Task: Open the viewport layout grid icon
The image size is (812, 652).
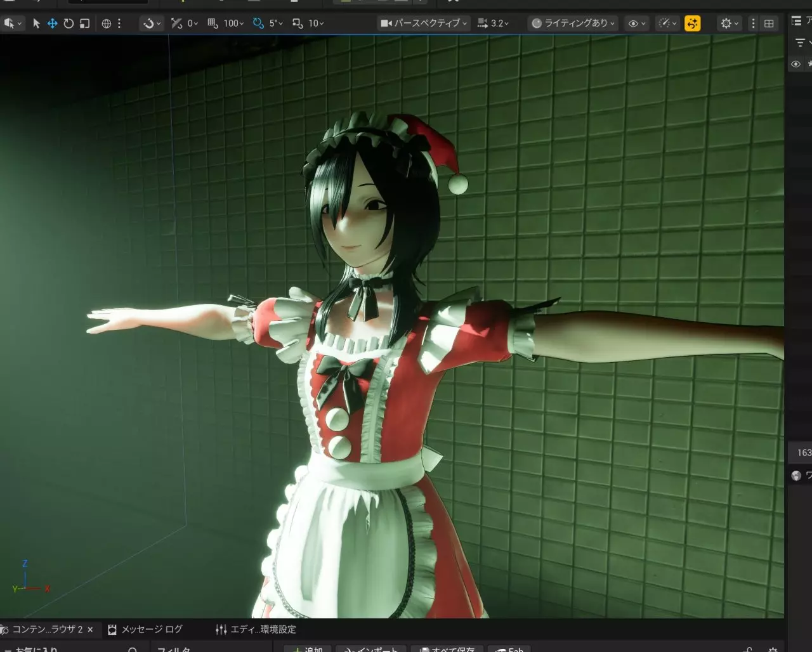Action: coord(769,23)
